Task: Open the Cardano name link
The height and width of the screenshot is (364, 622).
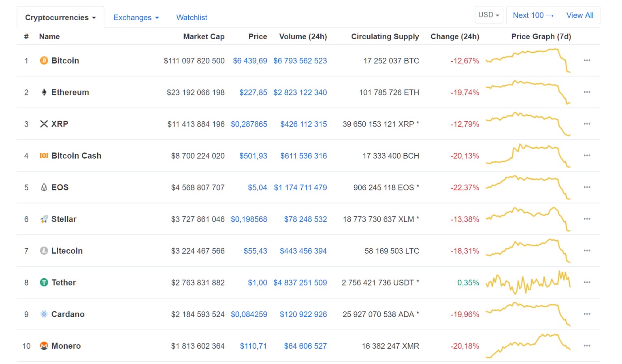Action: pos(68,314)
